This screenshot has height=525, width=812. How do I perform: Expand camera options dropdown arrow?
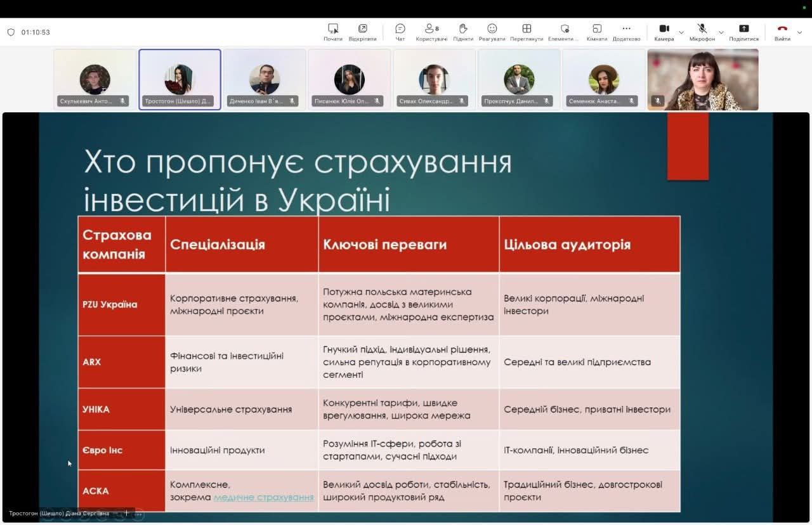coord(681,32)
